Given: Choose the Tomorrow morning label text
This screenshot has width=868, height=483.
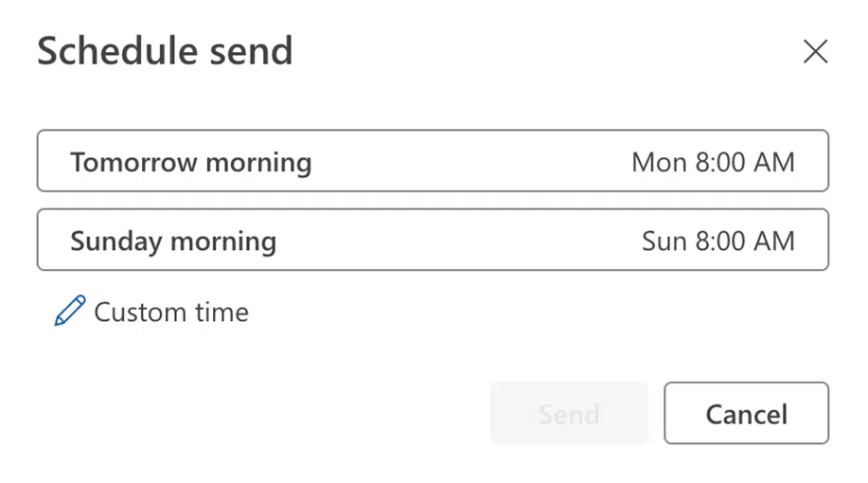Looking at the screenshot, I should tap(191, 163).
